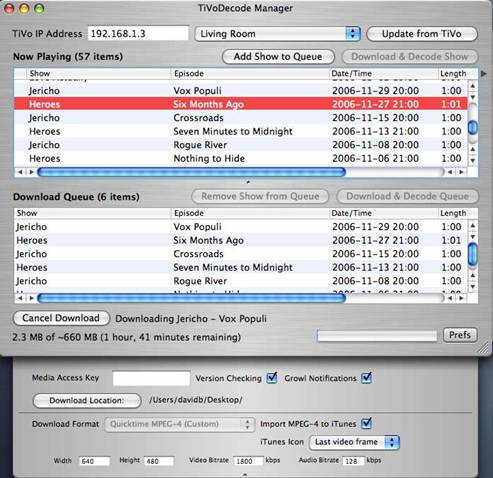The width and height of the screenshot is (493, 478).
Task: Click Cancel Download button
Action: point(61,318)
